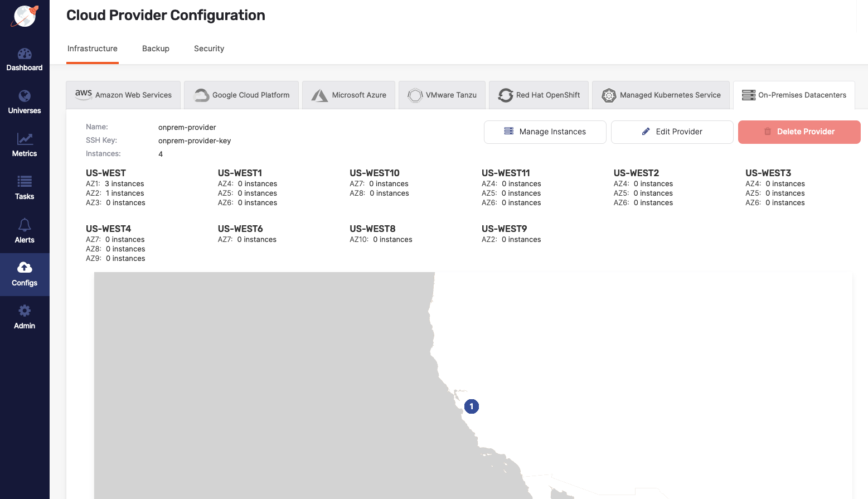The height and width of the screenshot is (499, 868).
Task: Click Edit Provider for onprem-provider
Action: pyautogui.click(x=672, y=132)
